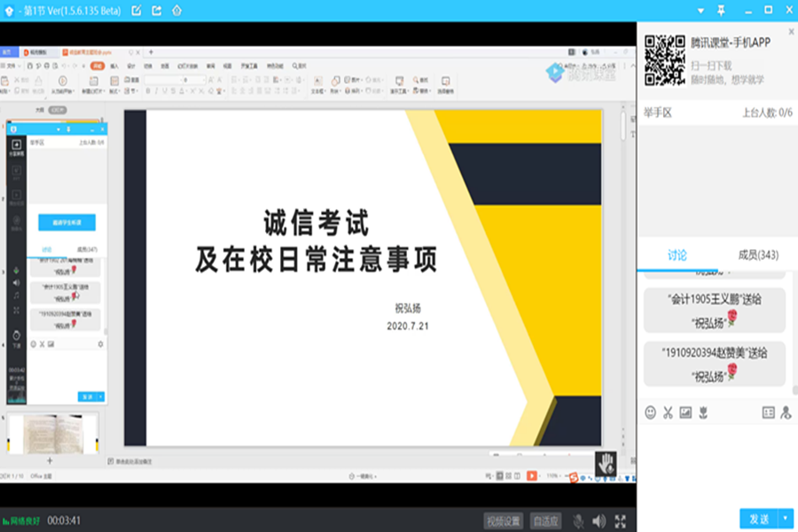Click the scissors screenshot icon
The width and height of the screenshot is (798, 532).
click(668, 412)
